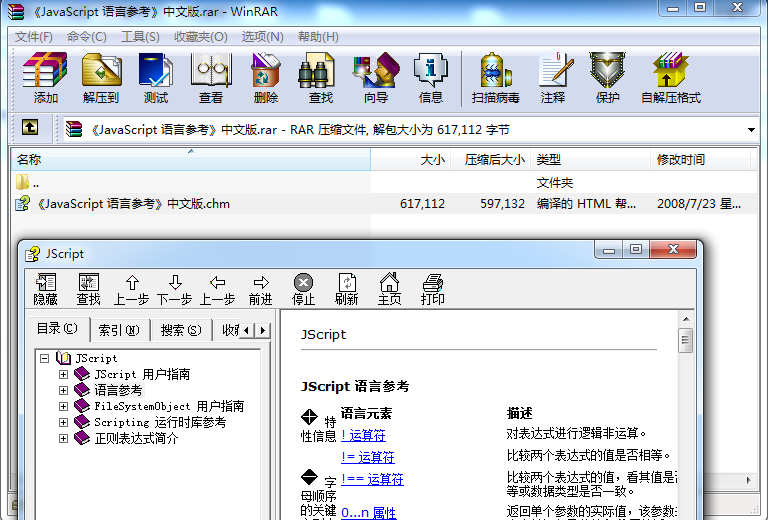Sort file list by 名称 column header
This screenshot has width=768, height=520.
tap(191, 160)
